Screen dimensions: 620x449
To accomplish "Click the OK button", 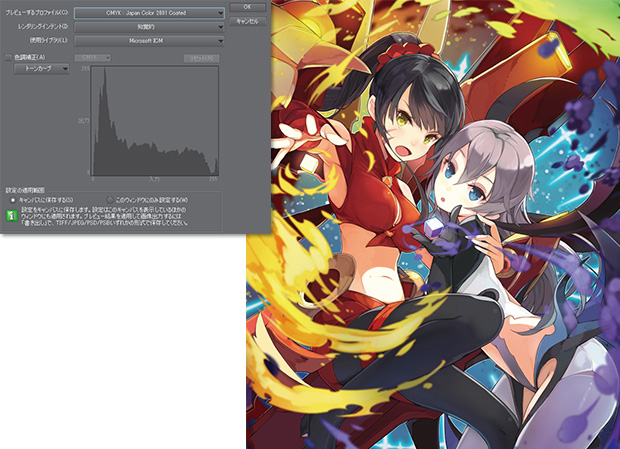I will click(x=248, y=7).
